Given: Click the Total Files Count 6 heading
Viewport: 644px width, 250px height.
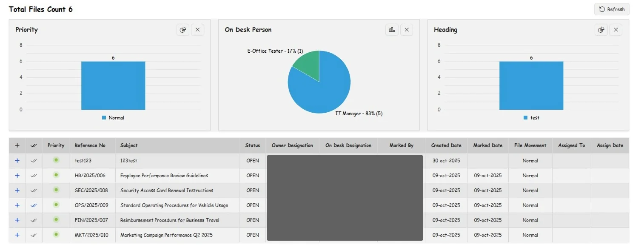Looking at the screenshot, I should click(41, 9).
